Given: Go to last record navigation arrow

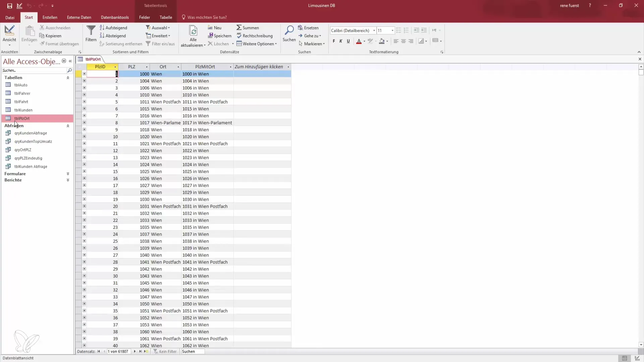Looking at the screenshot, I should (x=141, y=352).
